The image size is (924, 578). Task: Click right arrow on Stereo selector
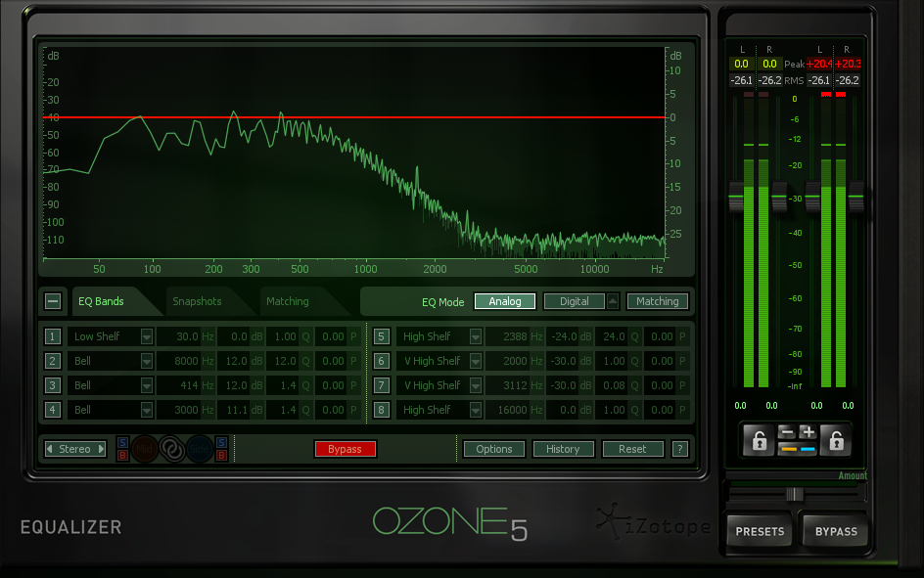pyautogui.click(x=102, y=449)
